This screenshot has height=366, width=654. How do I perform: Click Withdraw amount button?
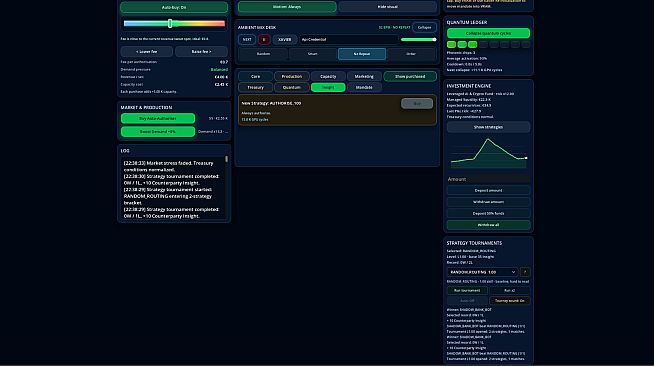point(488,202)
